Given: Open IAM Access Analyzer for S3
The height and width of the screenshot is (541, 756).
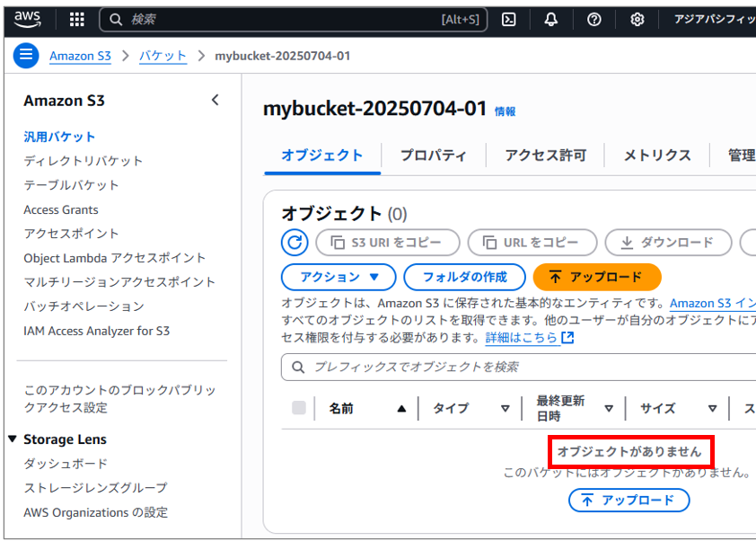Looking at the screenshot, I should [96, 331].
